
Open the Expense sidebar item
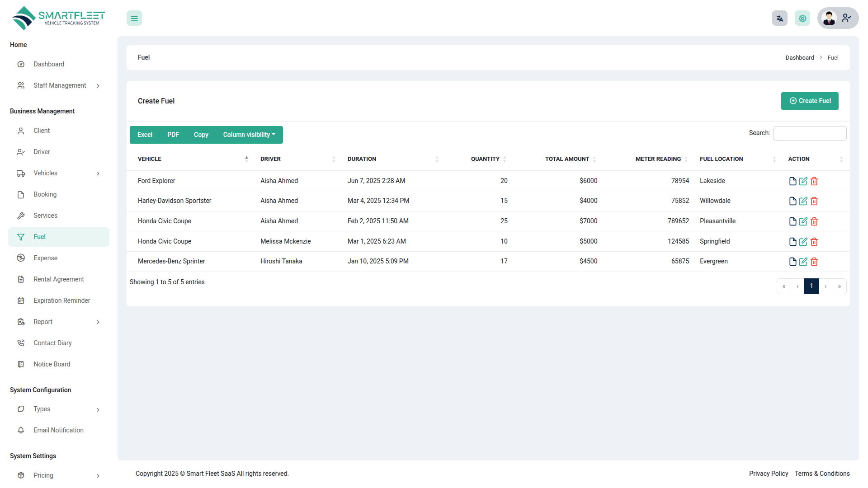(45, 258)
